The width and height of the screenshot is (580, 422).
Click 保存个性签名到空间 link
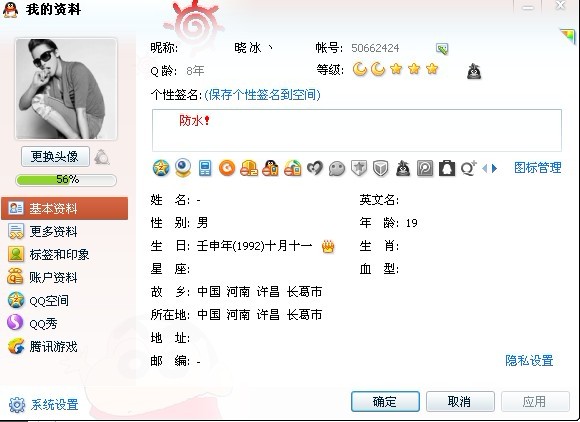[263, 95]
